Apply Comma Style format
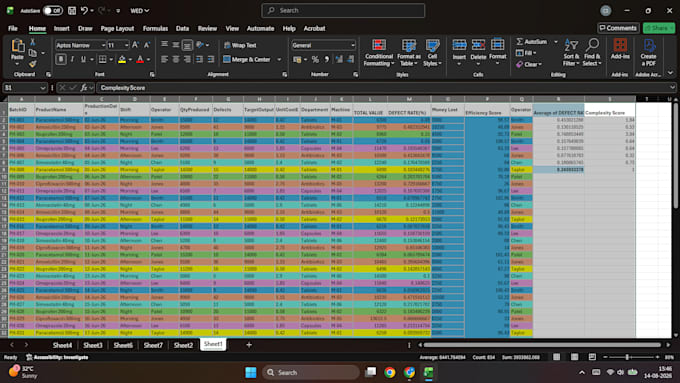This screenshot has width=680, height=383. point(327,59)
